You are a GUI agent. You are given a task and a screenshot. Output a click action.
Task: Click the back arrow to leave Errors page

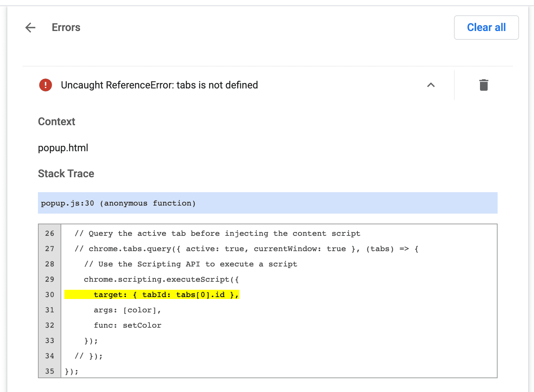30,27
